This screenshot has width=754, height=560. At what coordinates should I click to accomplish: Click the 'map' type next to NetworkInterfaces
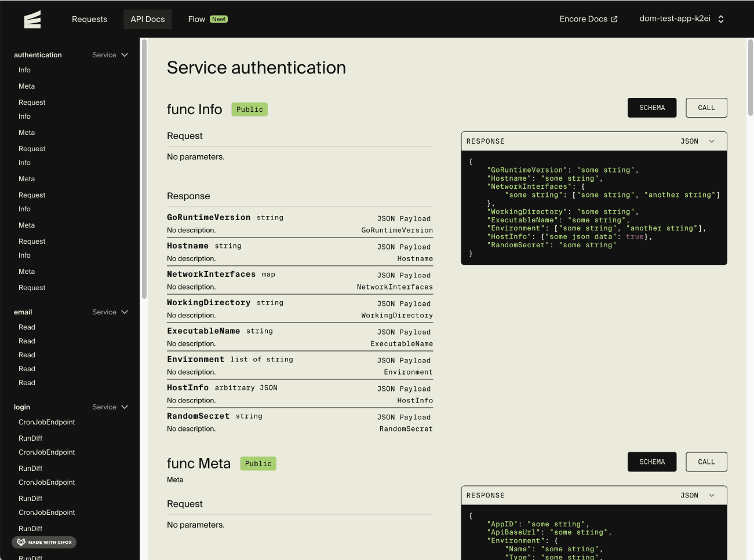coord(268,274)
